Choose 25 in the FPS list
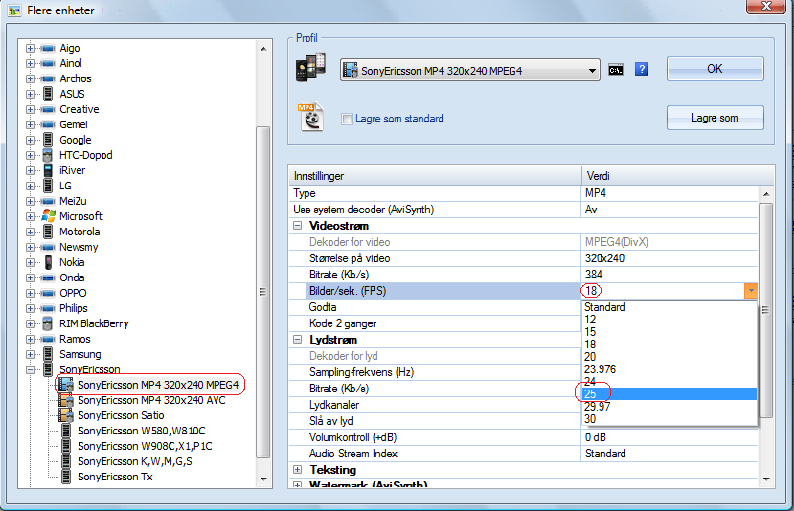794x511 pixels. (669, 394)
